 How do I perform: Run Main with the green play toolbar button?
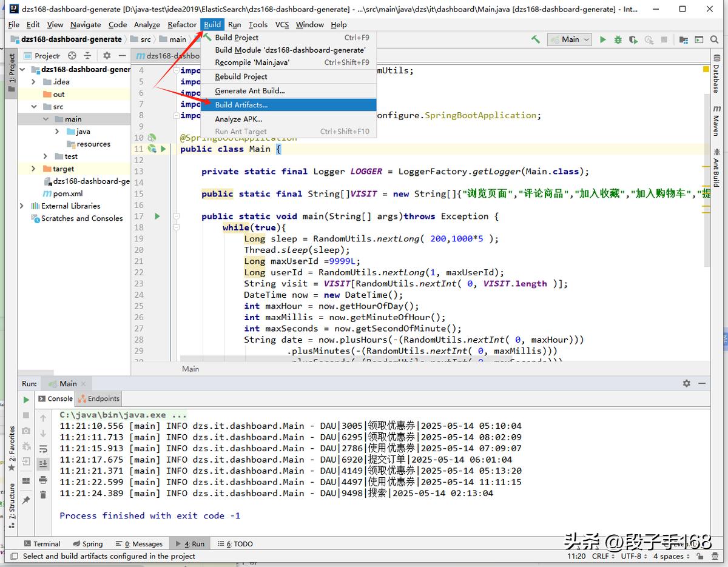click(x=602, y=39)
